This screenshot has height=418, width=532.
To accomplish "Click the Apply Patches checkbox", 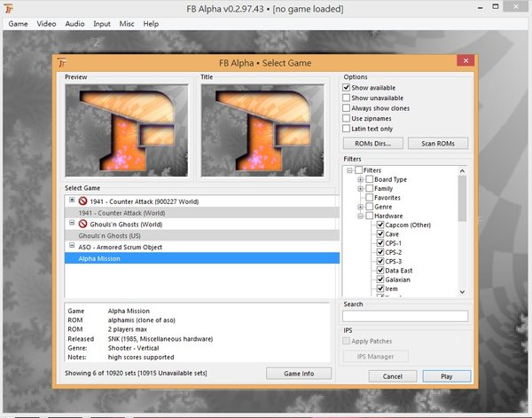I will tap(346, 341).
